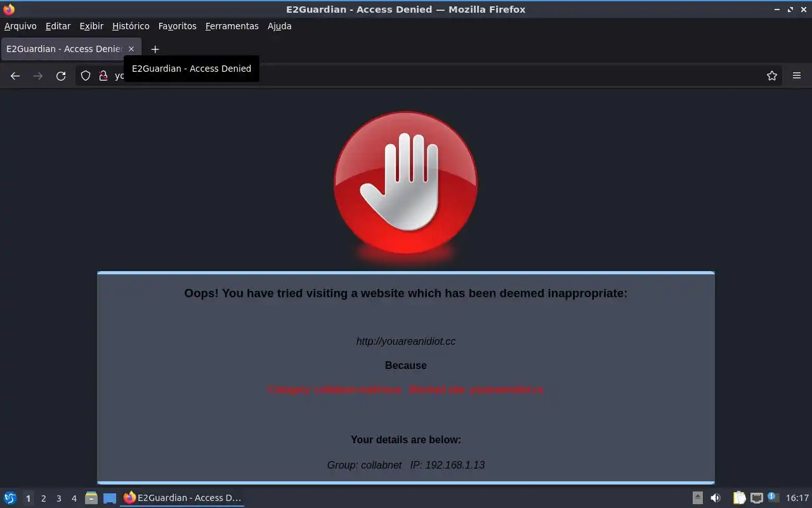Select the E2Guardian - Access Denied tab
Viewport: 812px width, 508px height.
(x=70, y=49)
